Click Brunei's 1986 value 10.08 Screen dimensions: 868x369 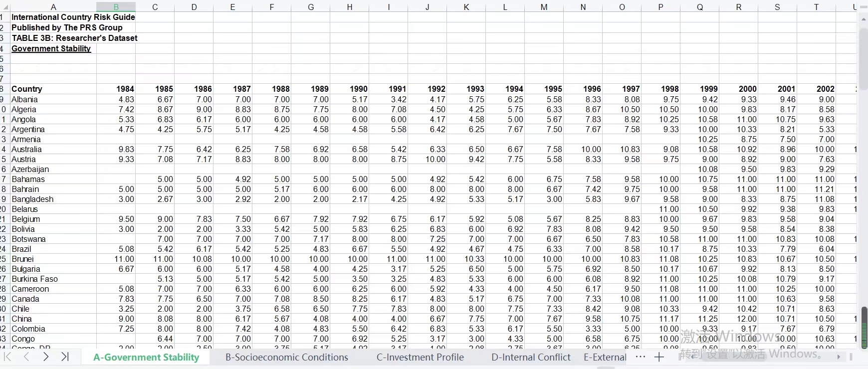pos(194,259)
